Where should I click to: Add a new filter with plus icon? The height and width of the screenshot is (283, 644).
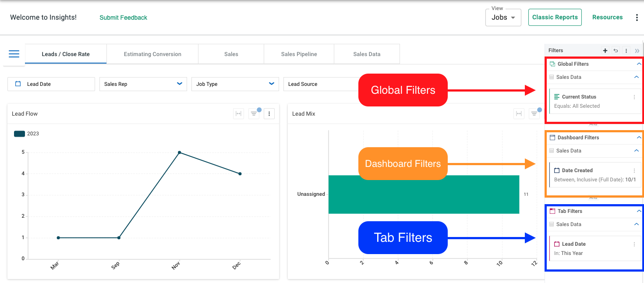click(605, 51)
